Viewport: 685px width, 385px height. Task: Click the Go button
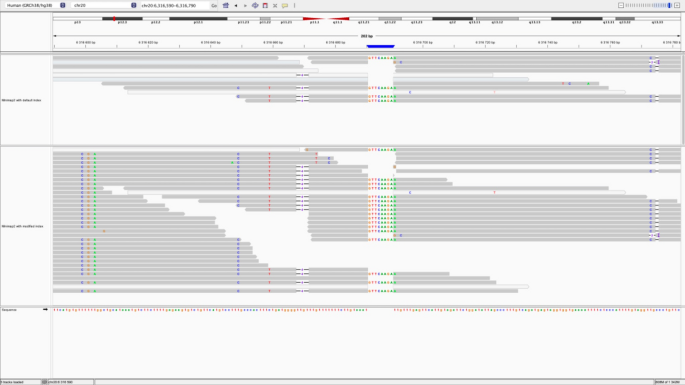click(x=214, y=5)
